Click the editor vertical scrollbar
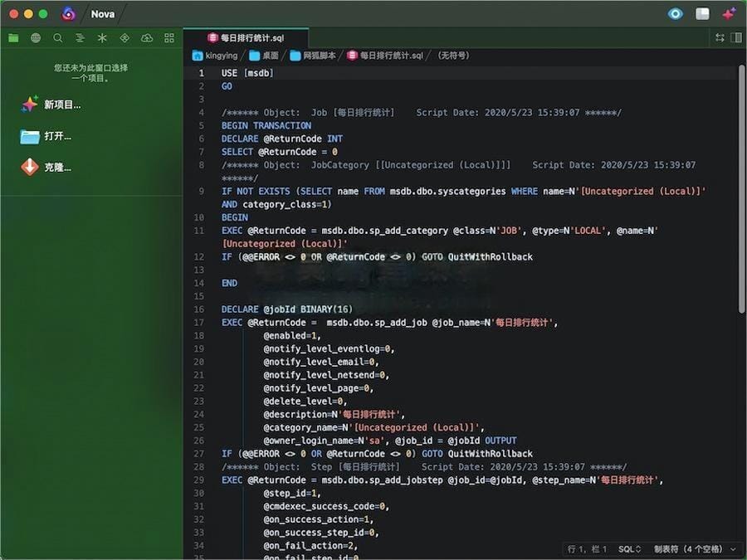This screenshot has height=560, width=747. pyautogui.click(x=741, y=191)
